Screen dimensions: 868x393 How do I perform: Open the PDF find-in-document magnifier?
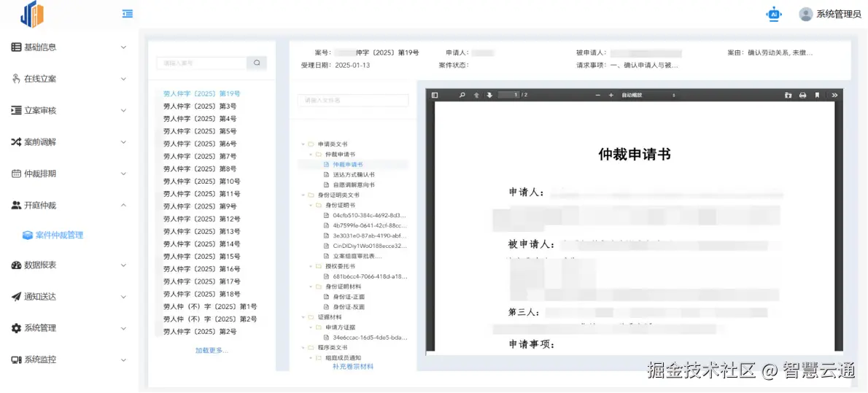tap(462, 96)
